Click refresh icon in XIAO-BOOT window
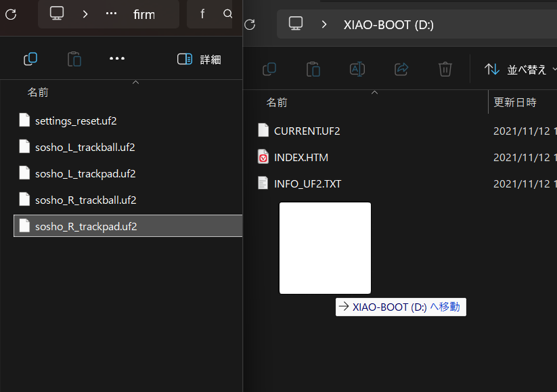The image size is (557, 392). click(x=250, y=24)
